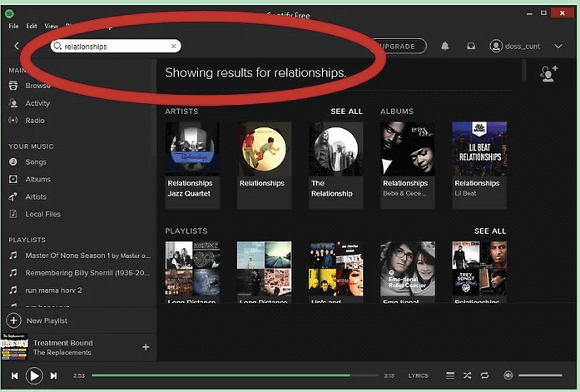580x392 pixels.
Task: Click the Treatment Bound album art
Action: coord(14,346)
